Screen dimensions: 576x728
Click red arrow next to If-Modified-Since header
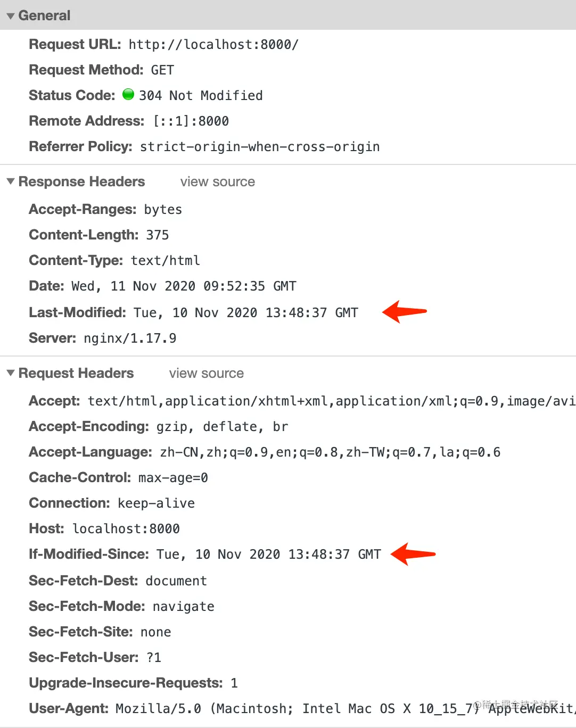click(413, 554)
